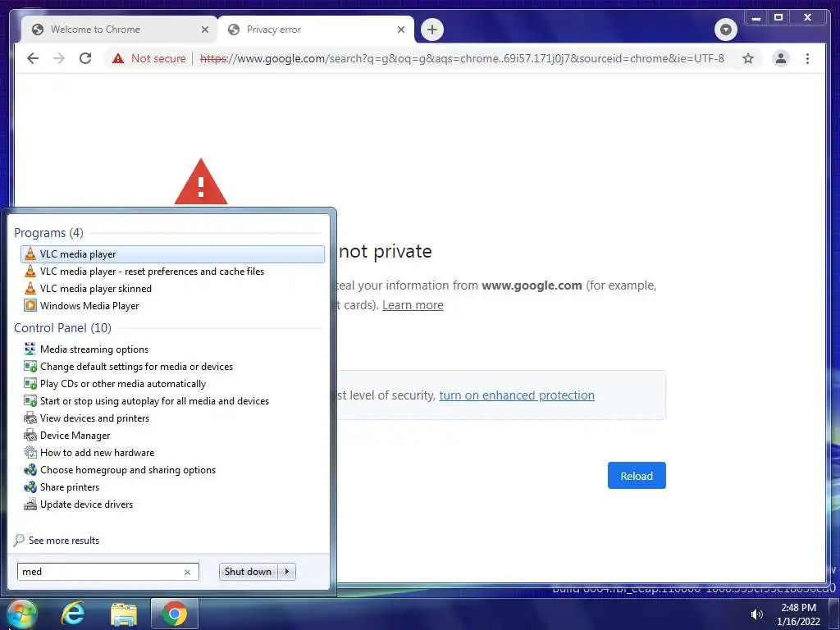Click the Not secure warning triangle icon

click(118, 58)
